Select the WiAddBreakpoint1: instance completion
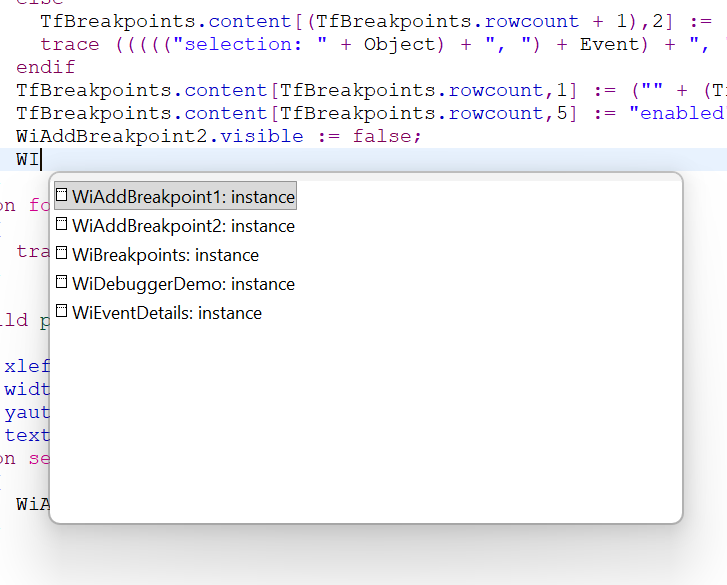Screen dimensions: 727x585 (183, 197)
